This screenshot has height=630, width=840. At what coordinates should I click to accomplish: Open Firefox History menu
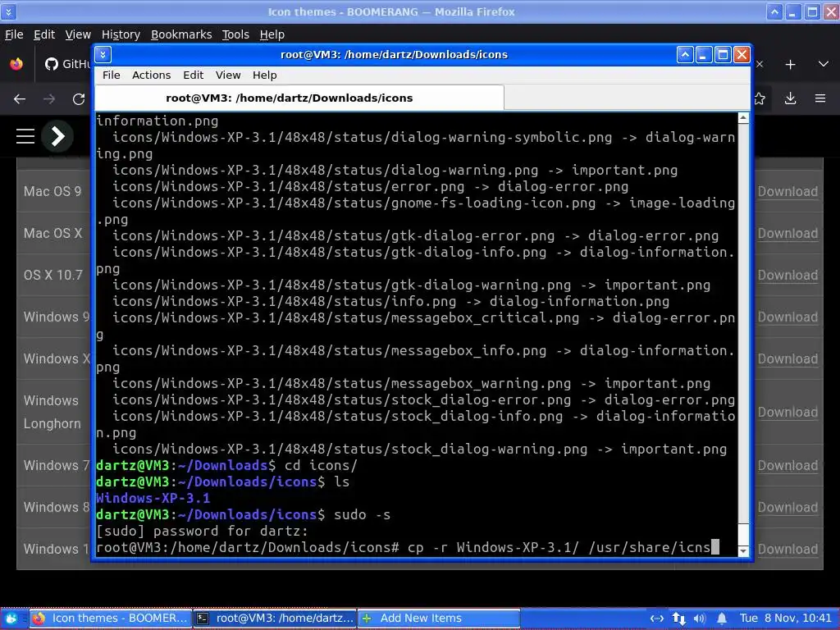121,34
